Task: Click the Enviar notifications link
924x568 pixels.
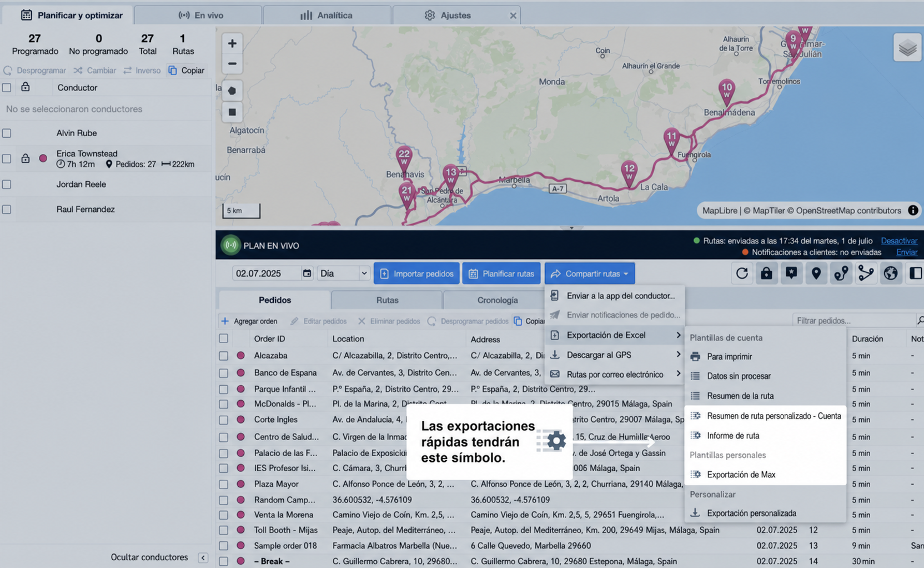Action: (907, 252)
